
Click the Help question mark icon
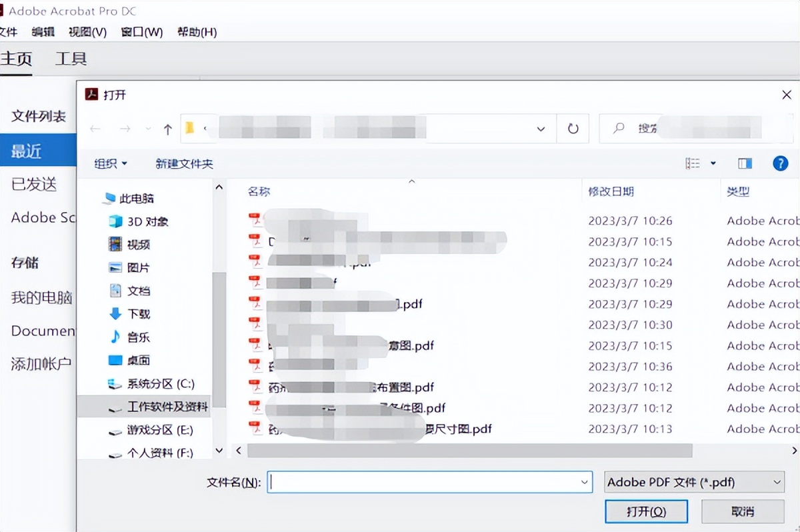click(780, 163)
